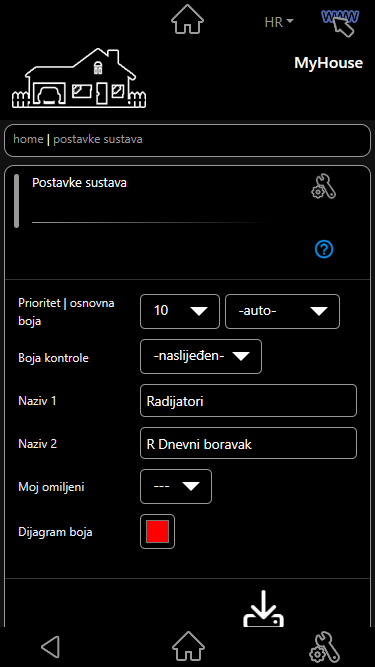The width and height of the screenshot is (375, 667).
Task: Click the home breadcrumb link
Action: point(28,139)
